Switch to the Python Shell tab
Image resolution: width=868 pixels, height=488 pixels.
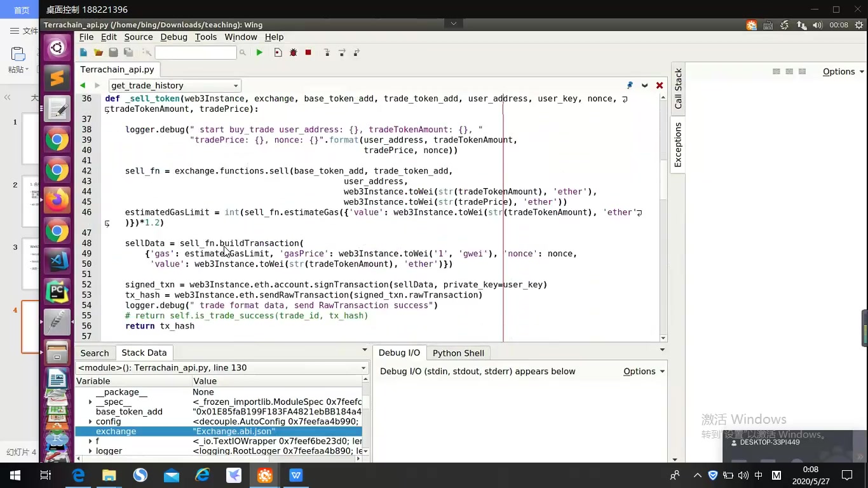(x=458, y=353)
